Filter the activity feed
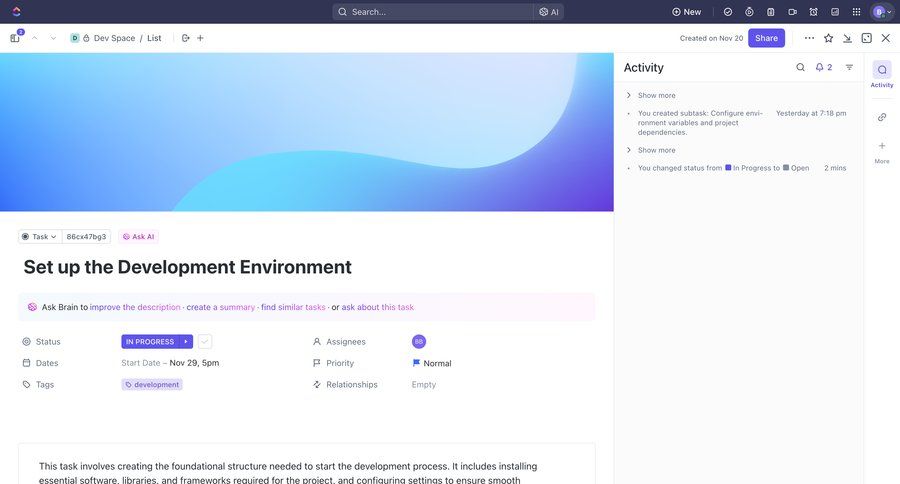 click(849, 67)
